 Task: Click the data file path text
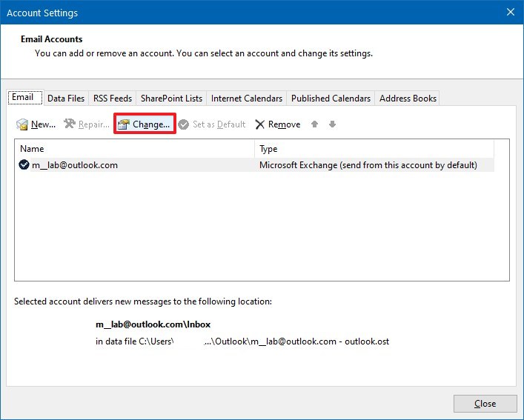tap(242, 341)
